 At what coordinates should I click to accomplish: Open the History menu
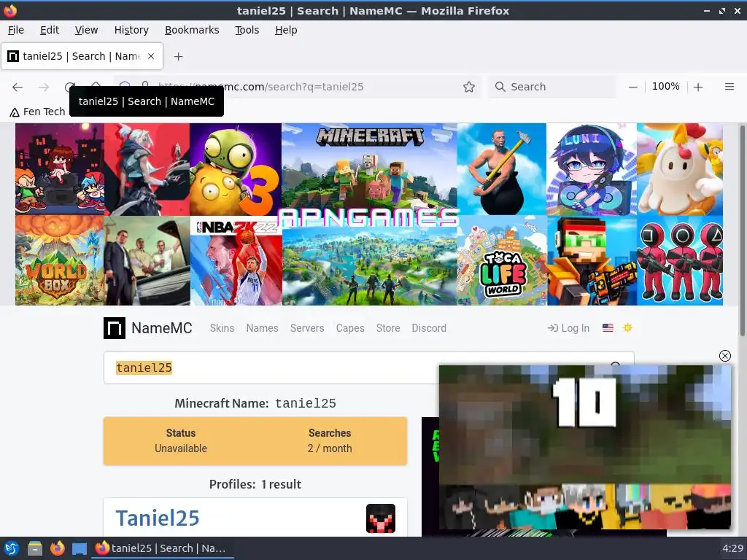pyautogui.click(x=131, y=30)
